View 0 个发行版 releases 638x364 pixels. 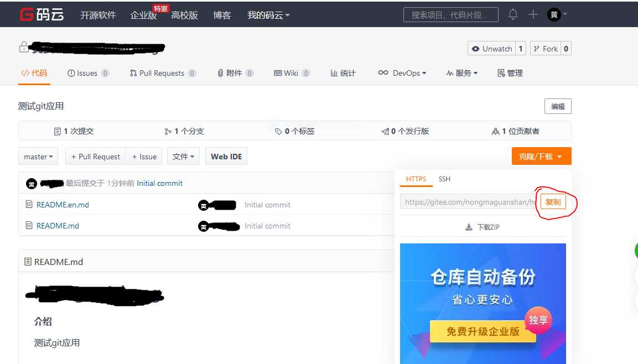405,131
